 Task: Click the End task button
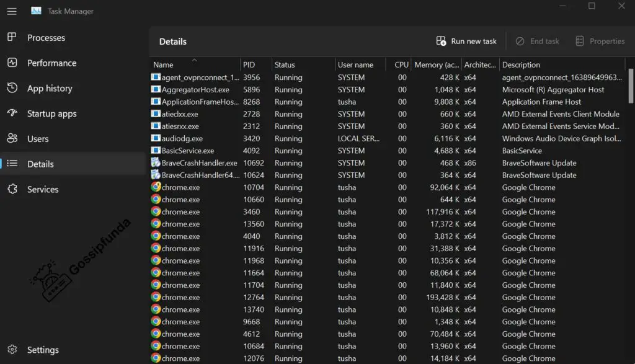point(538,42)
